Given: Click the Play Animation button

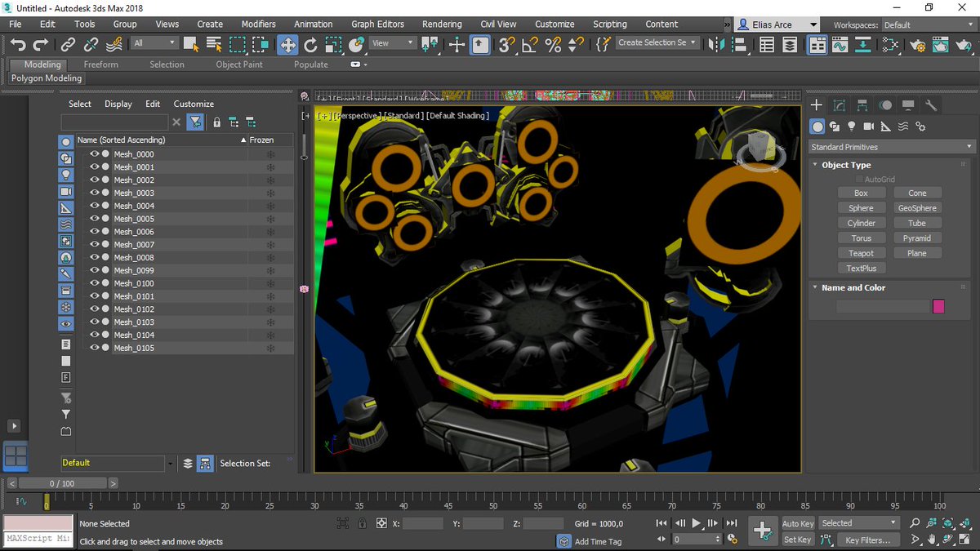Looking at the screenshot, I should click(697, 523).
